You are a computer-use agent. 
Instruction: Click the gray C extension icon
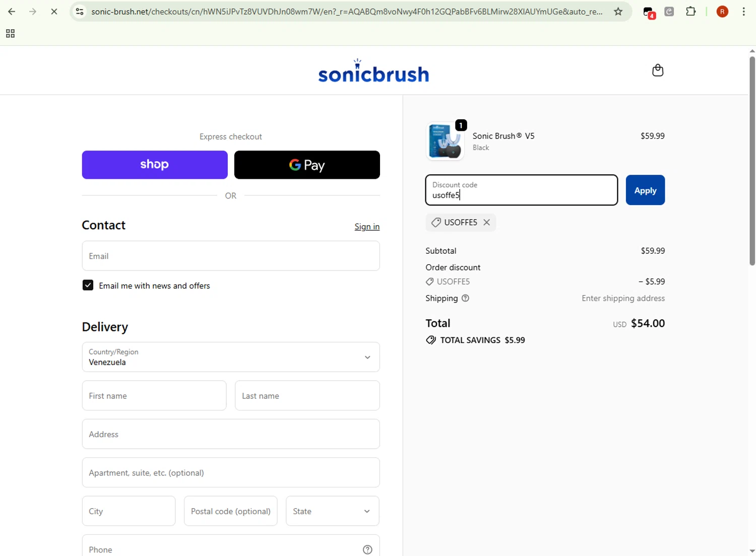point(669,12)
